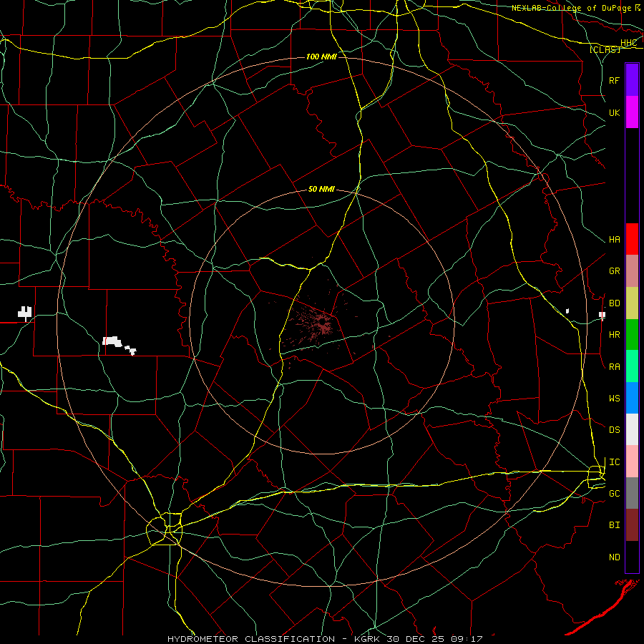Click the dark red biological echo cluster
The height and width of the screenshot is (644, 644).
(x=318, y=324)
